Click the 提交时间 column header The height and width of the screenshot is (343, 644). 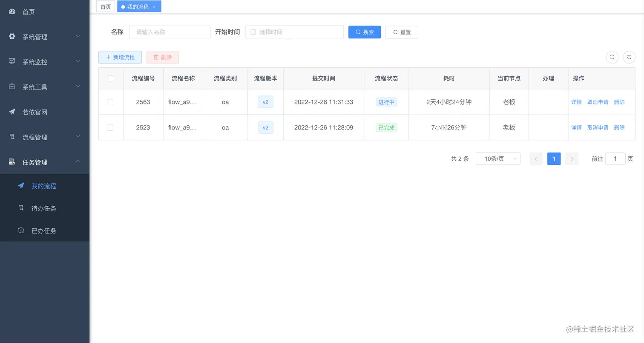[324, 78]
